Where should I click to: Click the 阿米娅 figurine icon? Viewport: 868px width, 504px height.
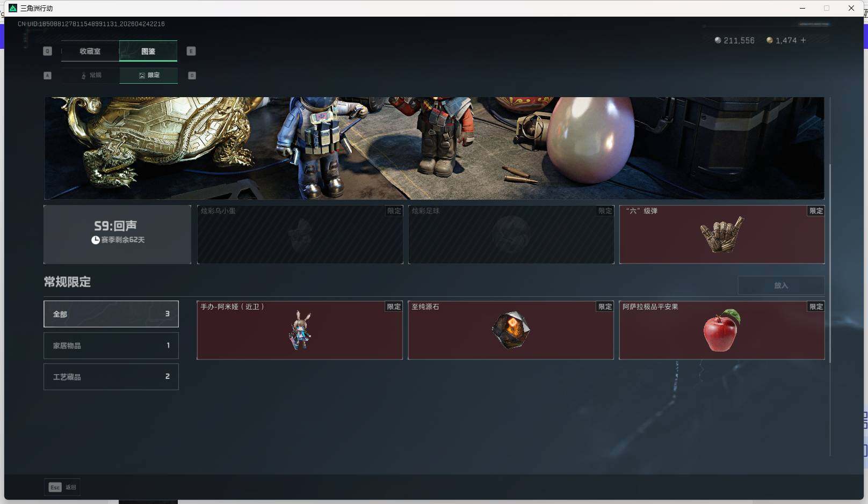pyautogui.click(x=300, y=331)
